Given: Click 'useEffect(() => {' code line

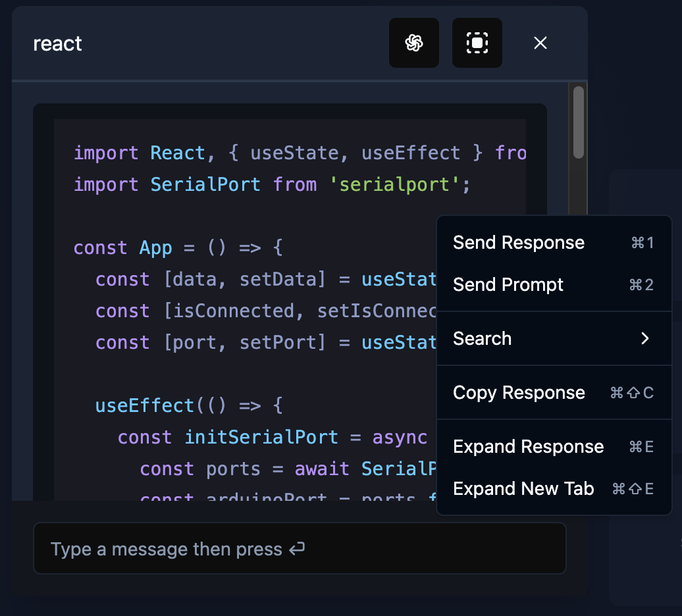Looking at the screenshot, I should 189,405.
